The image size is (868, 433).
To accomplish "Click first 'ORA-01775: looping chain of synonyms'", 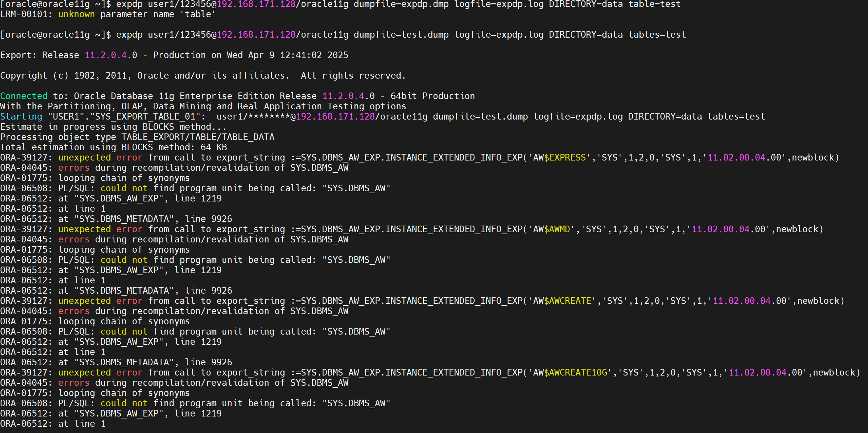I will pos(95,178).
